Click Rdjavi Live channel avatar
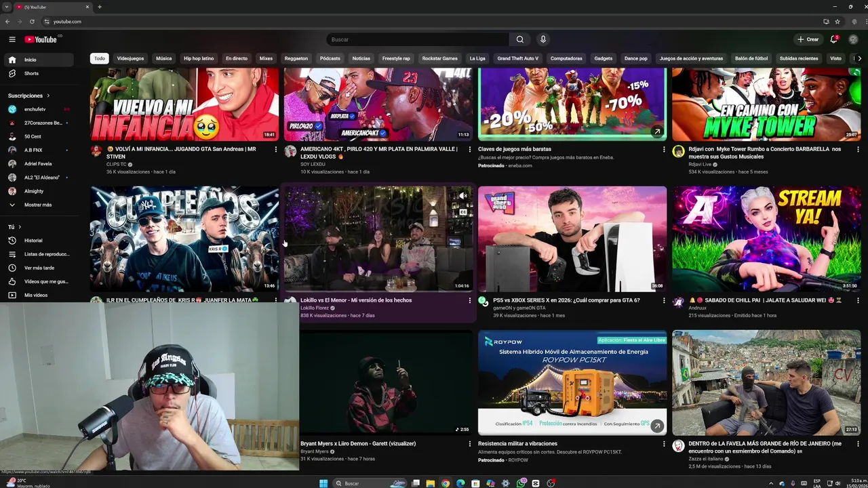The width and height of the screenshot is (868, 488). (678, 150)
